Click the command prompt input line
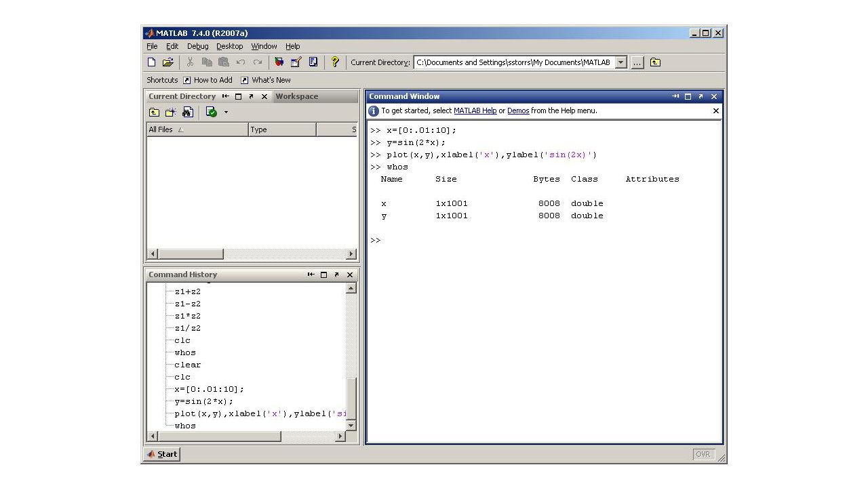Screen dimensions: 868x488 click(545, 240)
